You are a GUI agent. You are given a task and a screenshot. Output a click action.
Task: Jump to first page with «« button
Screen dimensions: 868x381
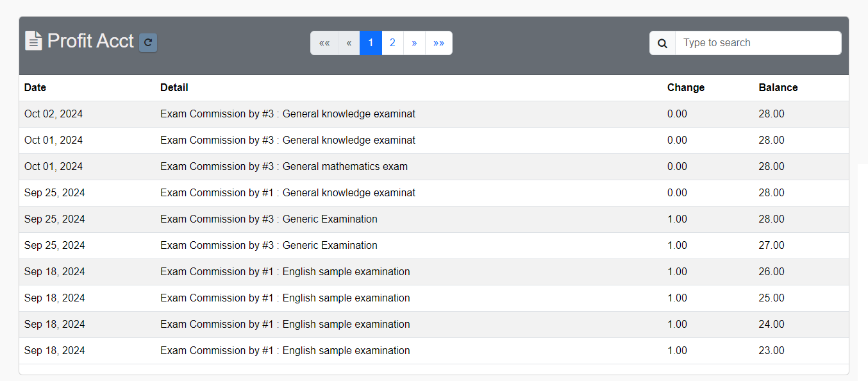[x=324, y=43]
